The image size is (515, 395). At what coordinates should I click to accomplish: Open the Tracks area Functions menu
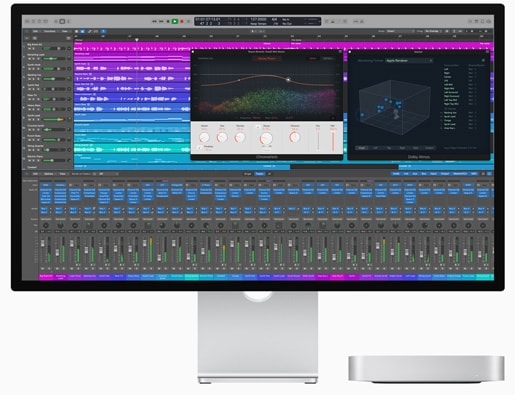click(50, 31)
